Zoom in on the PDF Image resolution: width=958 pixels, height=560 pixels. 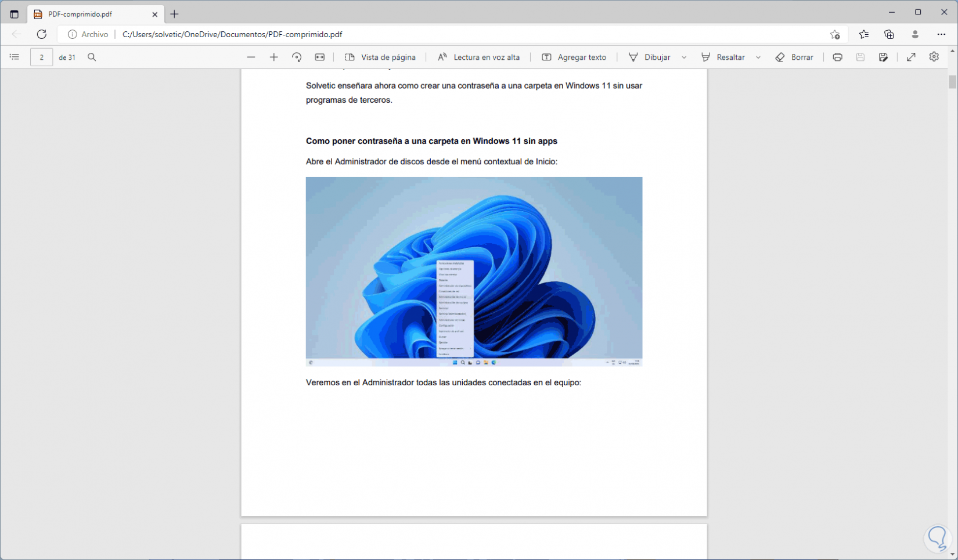274,57
